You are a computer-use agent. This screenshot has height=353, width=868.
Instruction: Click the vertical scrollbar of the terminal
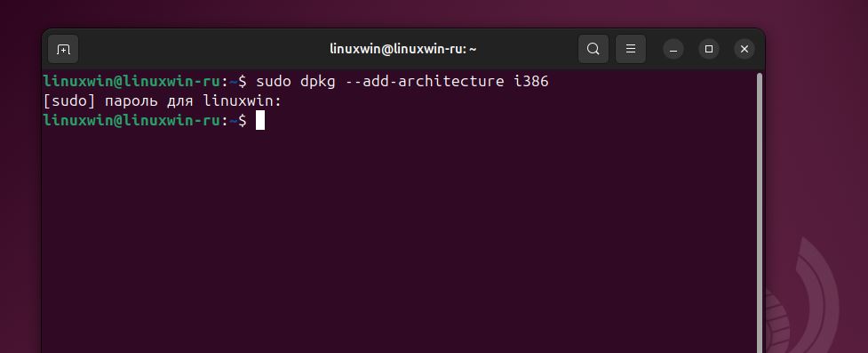(x=759, y=211)
